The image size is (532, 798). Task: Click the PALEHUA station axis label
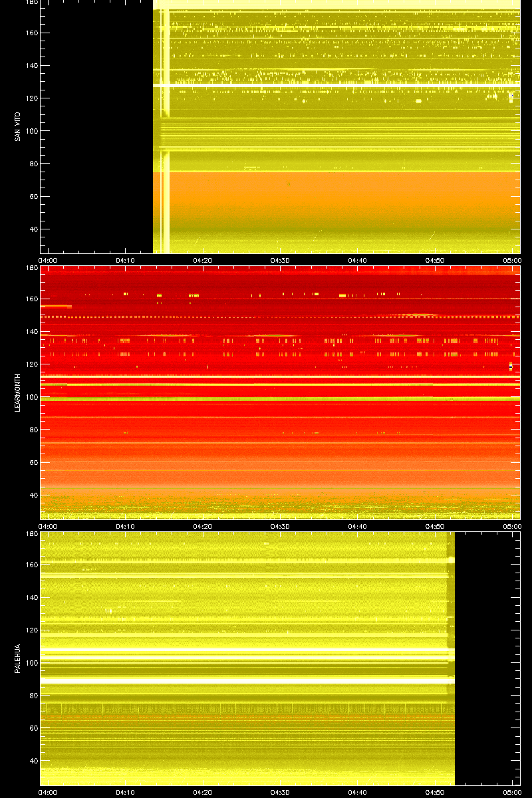tap(17, 658)
